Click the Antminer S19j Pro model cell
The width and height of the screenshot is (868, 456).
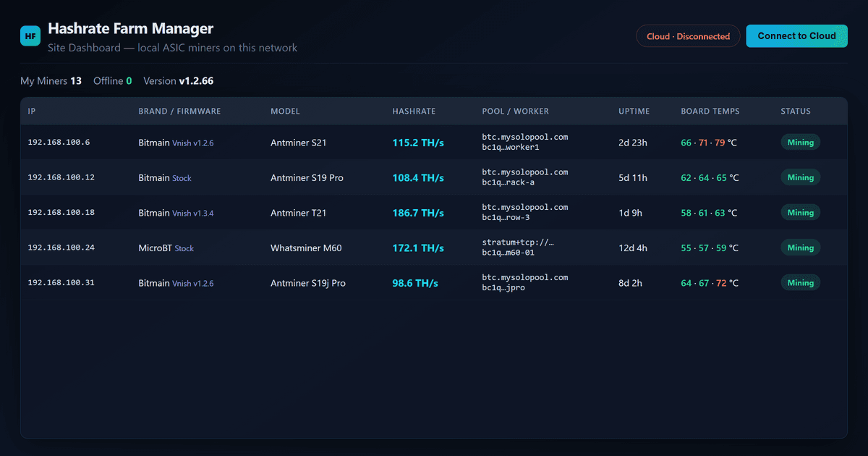308,283
